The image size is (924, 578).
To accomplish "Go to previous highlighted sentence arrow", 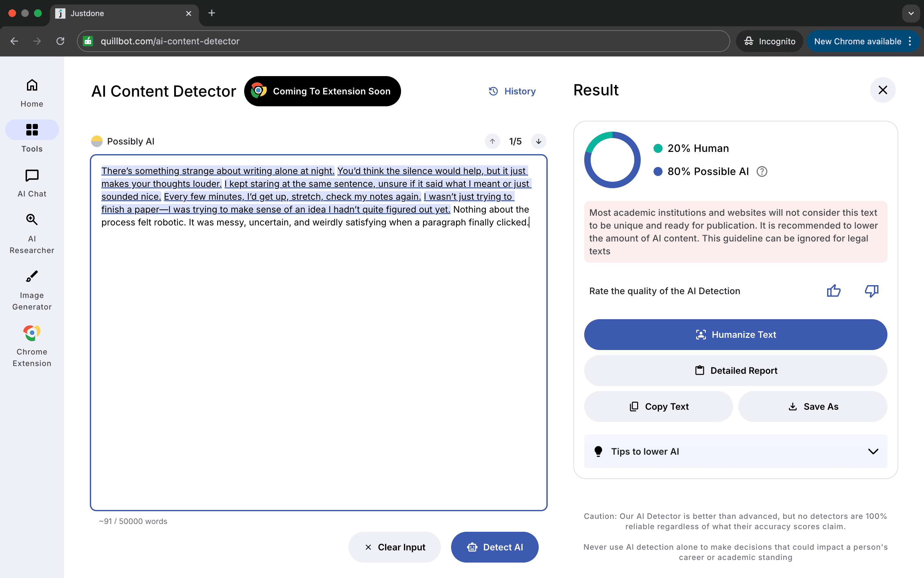I will coord(492,141).
